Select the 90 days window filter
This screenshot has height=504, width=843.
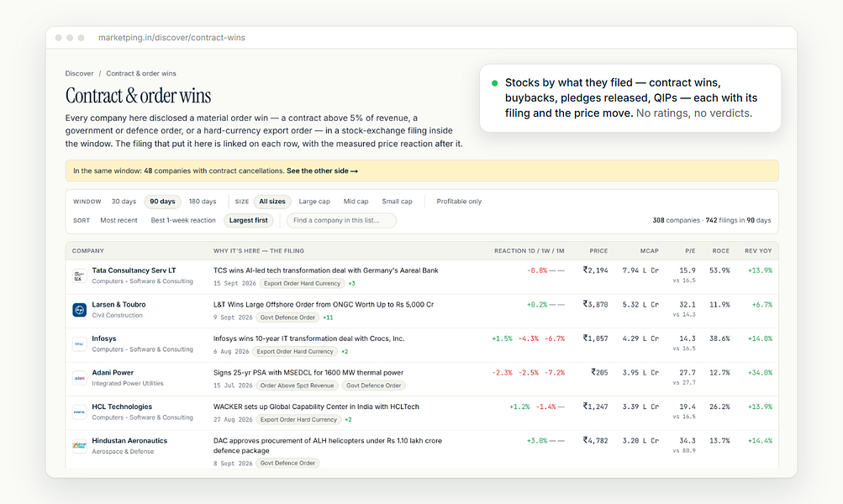(x=162, y=202)
